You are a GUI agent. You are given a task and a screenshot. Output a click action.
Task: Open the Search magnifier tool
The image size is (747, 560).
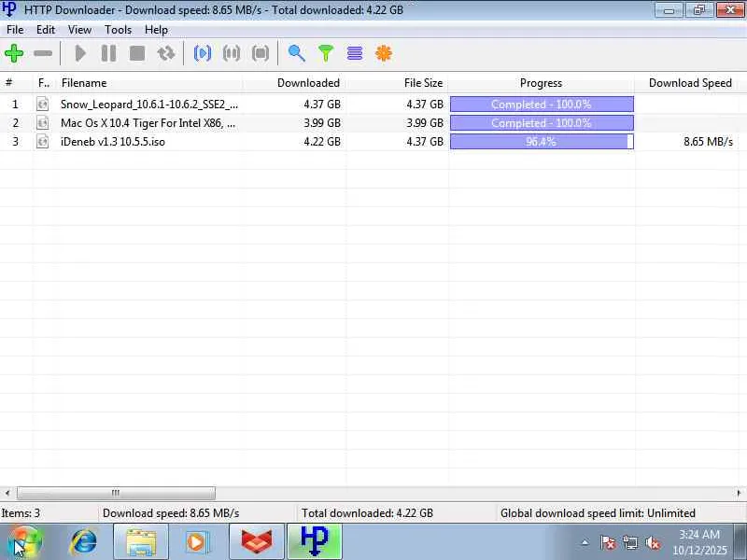(x=296, y=53)
